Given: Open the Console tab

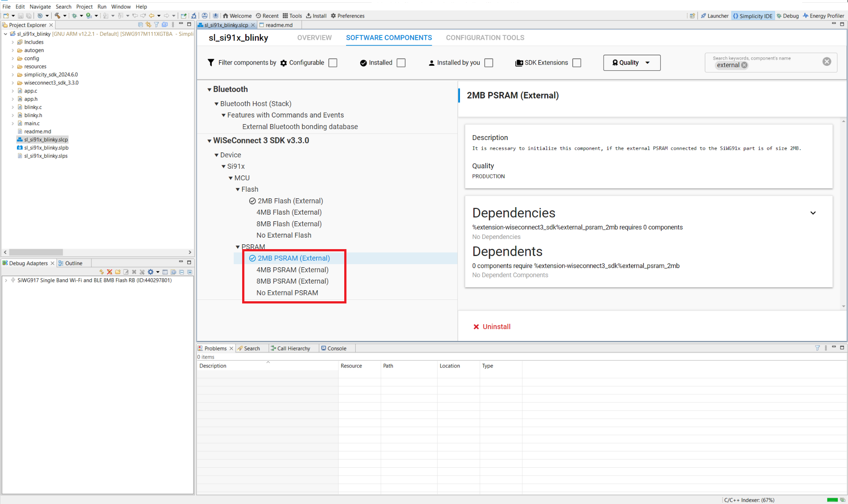Looking at the screenshot, I should coord(334,349).
